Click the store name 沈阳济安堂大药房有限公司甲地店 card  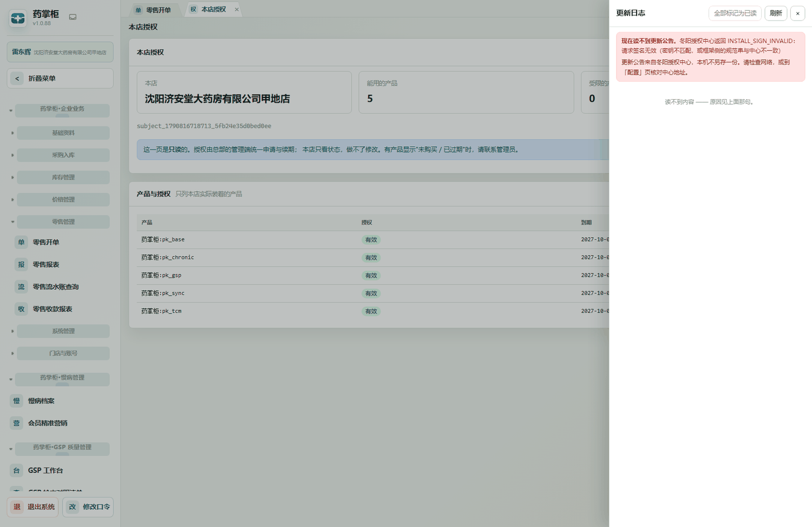click(244, 93)
